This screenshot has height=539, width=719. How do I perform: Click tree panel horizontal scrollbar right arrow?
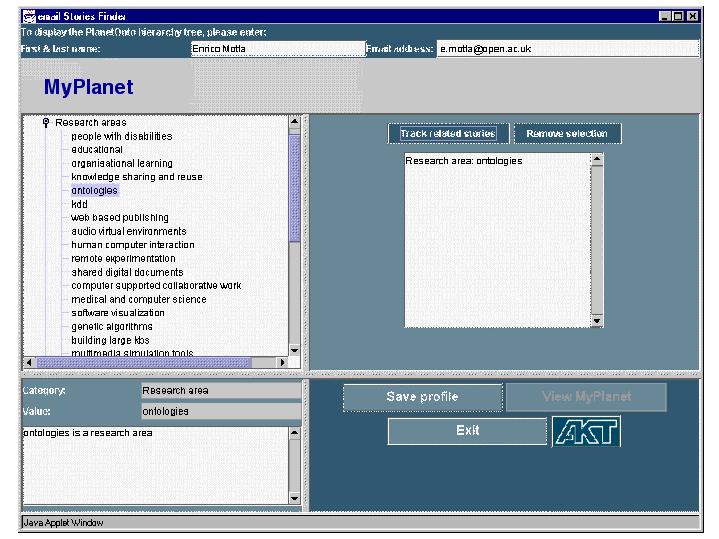tap(282, 362)
